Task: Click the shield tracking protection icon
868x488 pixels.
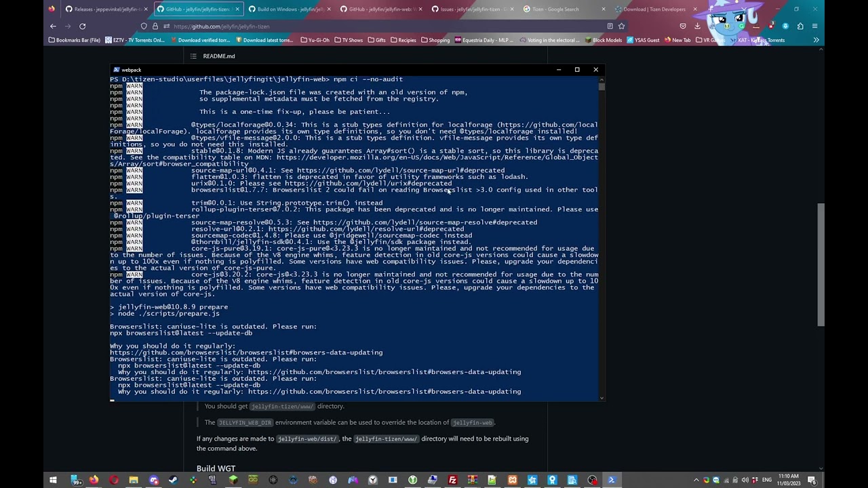Action: click(x=144, y=26)
